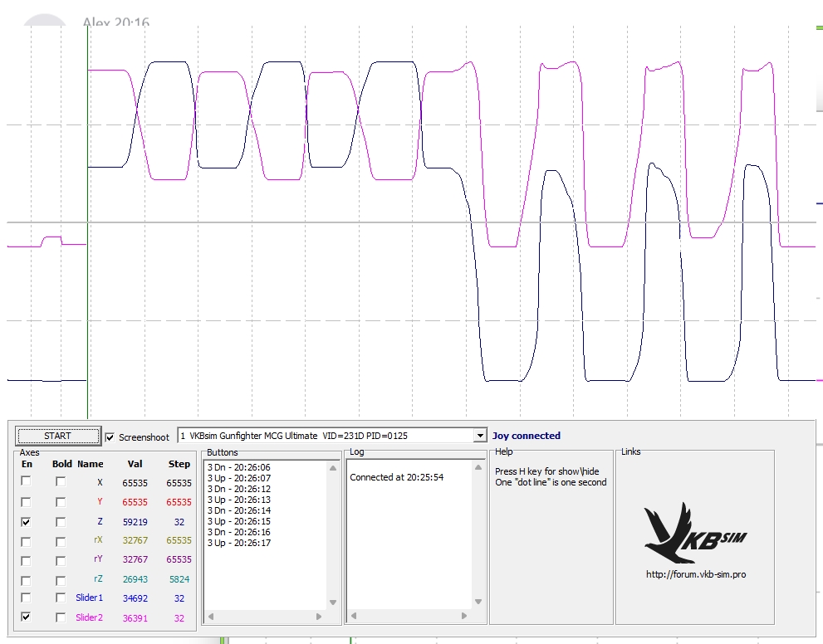Click Buttons list scroll left arrow
The width and height of the screenshot is (823, 644).
pos(211,617)
